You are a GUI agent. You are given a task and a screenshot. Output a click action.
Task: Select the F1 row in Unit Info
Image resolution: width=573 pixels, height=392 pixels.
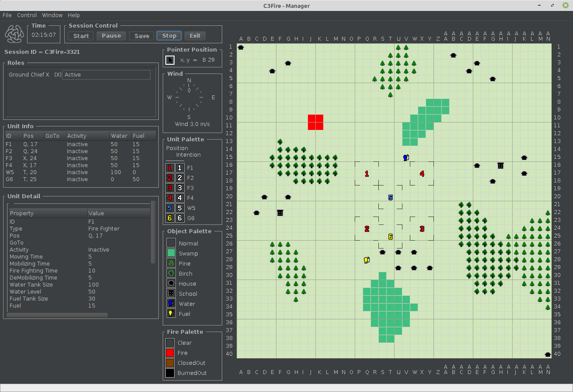coord(80,144)
